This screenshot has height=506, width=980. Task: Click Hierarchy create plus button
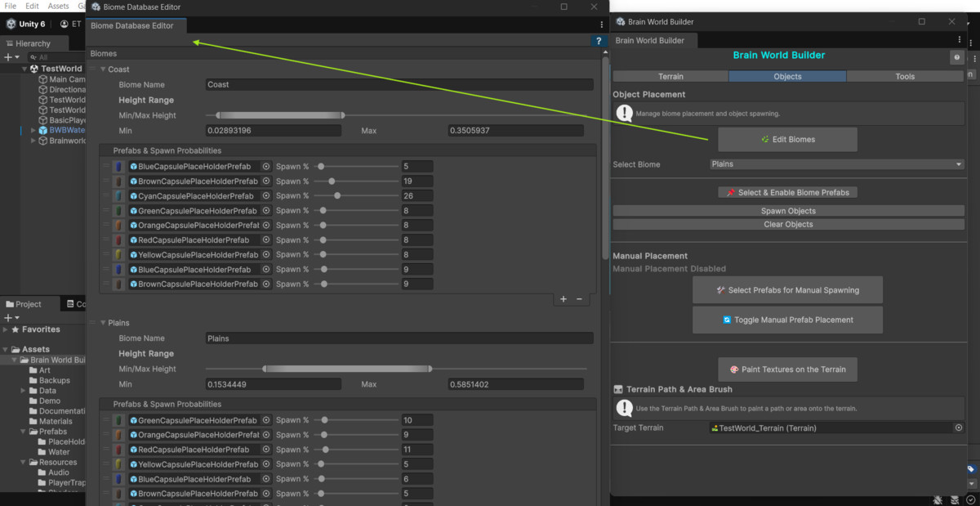(x=8, y=57)
